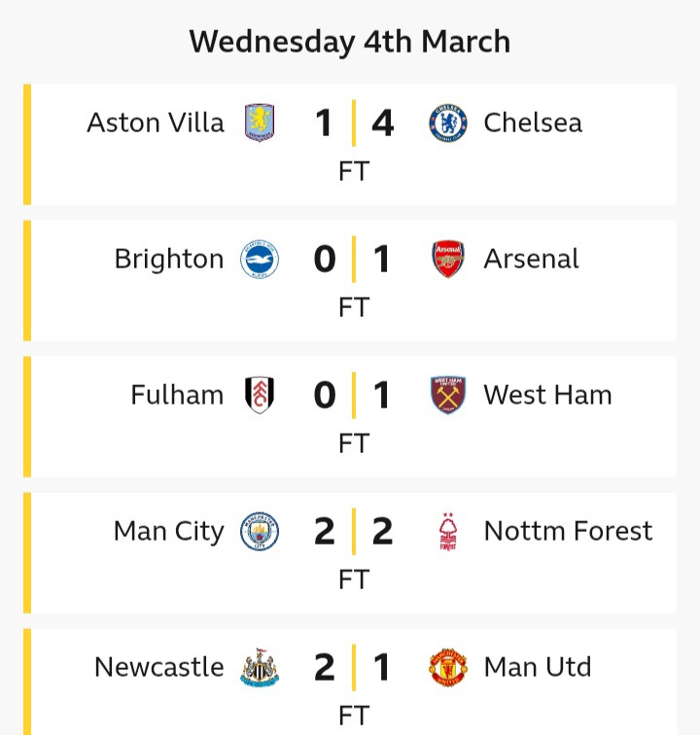This screenshot has height=735, width=700.
Task: Click the Wednesday 4th March date heading
Action: [x=350, y=42]
